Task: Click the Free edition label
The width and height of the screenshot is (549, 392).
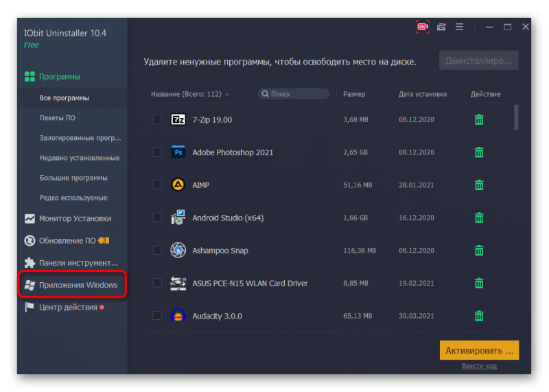Action: click(x=31, y=45)
